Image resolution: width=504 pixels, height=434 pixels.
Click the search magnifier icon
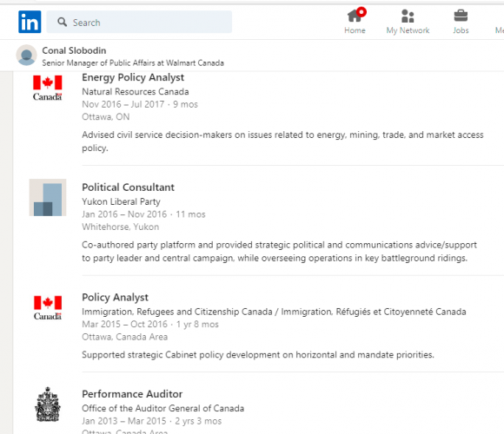click(x=62, y=22)
